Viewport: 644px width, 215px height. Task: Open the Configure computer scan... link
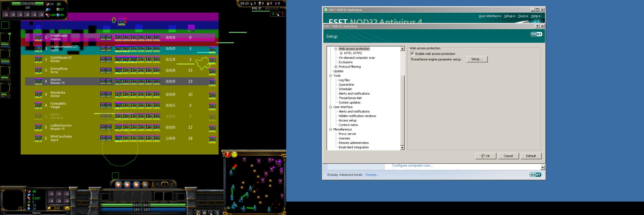click(x=412, y=165)
